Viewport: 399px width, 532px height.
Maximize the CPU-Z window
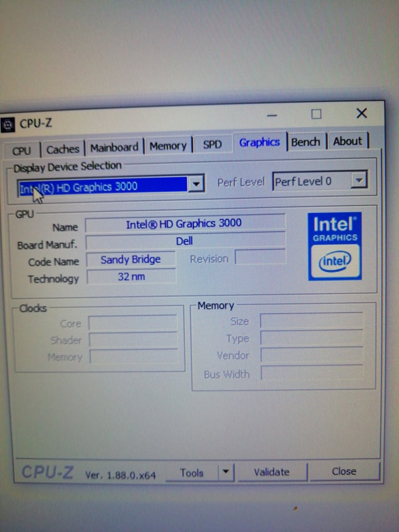pos(316,114)
